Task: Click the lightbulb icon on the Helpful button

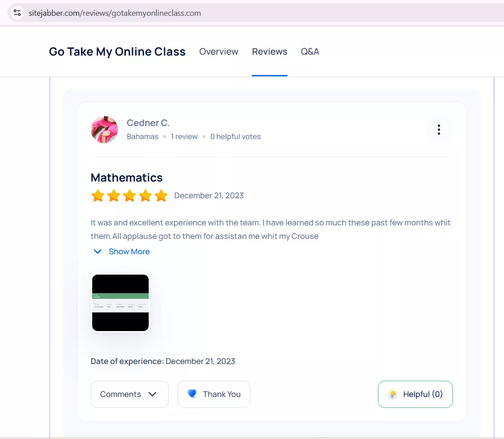Action: point(393,394)
